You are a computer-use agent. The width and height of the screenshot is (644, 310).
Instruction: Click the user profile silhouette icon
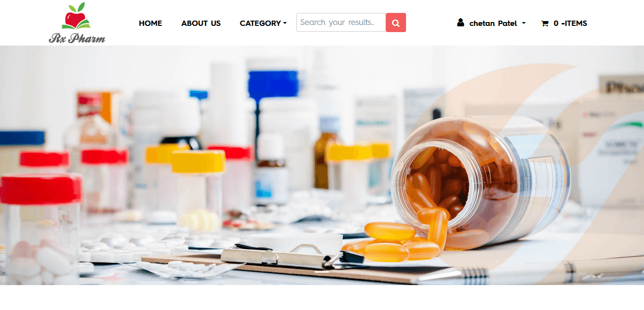pyautogui.click(x=461, y=23)
